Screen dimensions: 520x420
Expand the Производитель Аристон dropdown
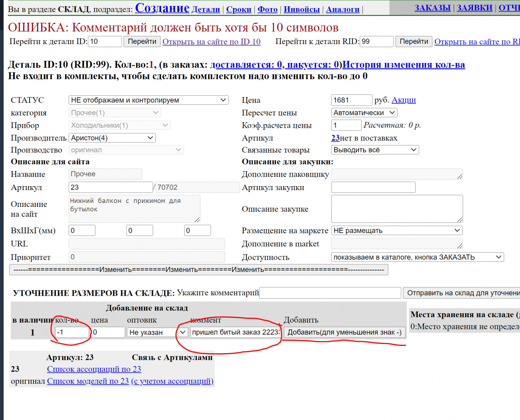[x=112, y=138]
